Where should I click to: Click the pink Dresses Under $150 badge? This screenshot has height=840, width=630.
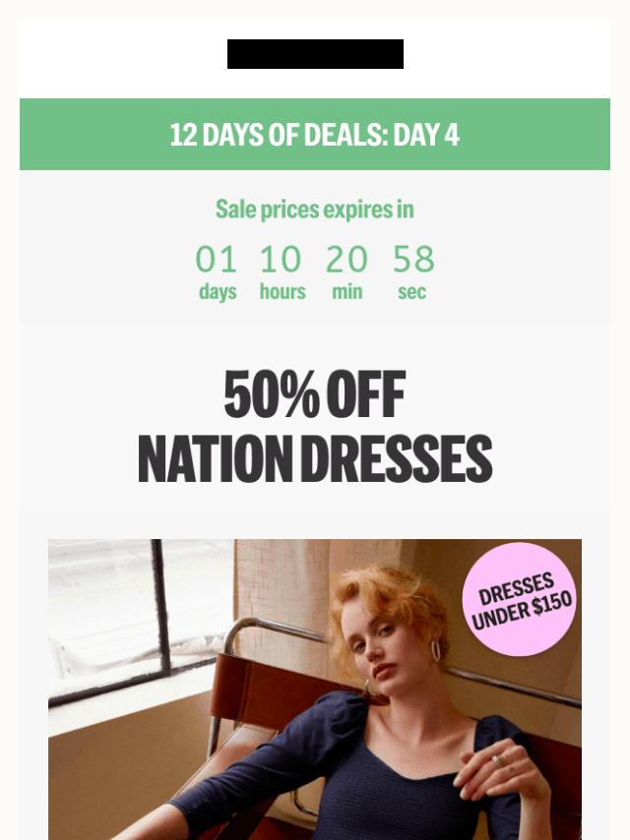[x=519, y=599]
